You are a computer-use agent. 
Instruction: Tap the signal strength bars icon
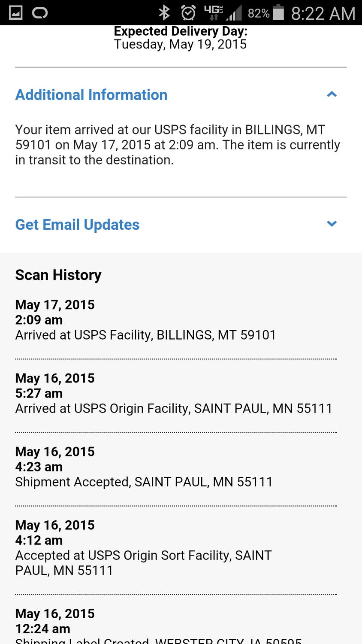pyautogui.click(x=234, y=13)
